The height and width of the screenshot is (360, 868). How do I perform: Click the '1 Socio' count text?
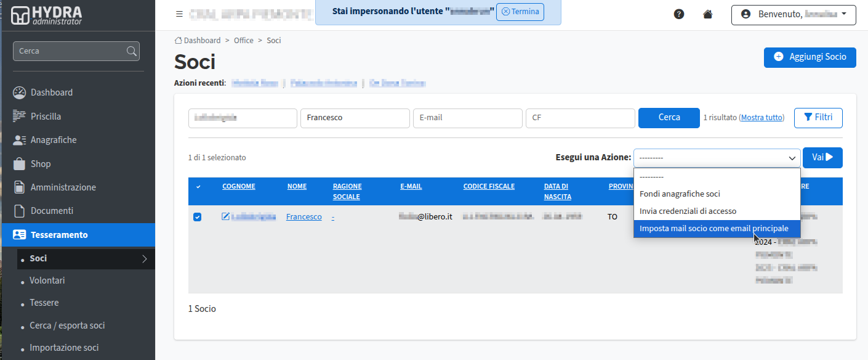[202, 308]
